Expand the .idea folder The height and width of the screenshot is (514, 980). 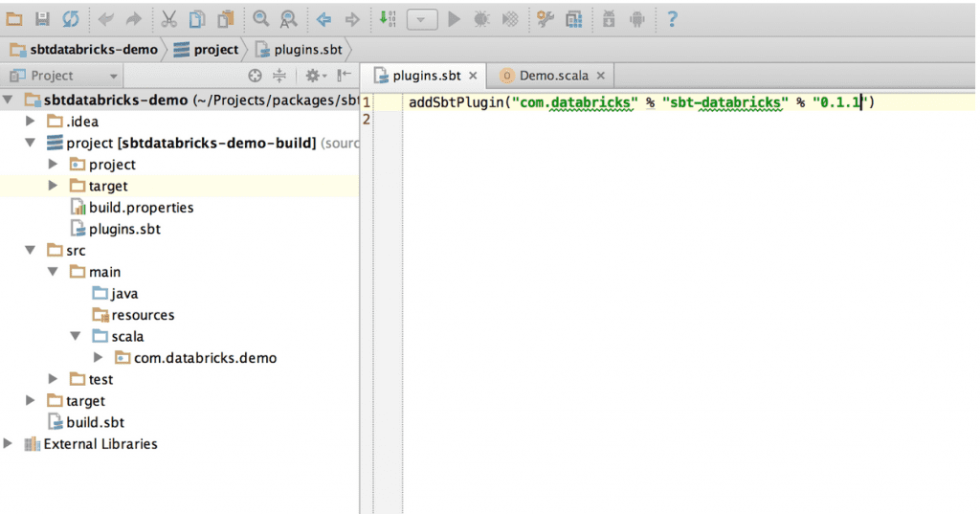coord(31,122)
